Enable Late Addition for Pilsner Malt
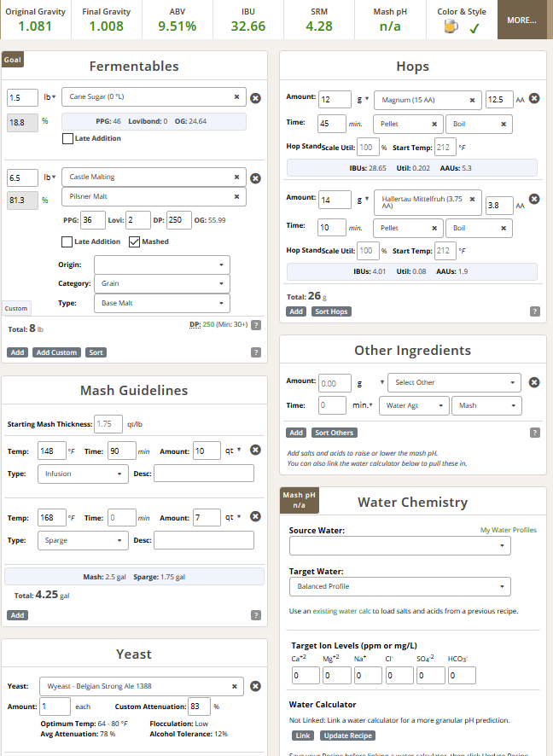This screenshot has height=756, width=553. [x=67, y=242]
